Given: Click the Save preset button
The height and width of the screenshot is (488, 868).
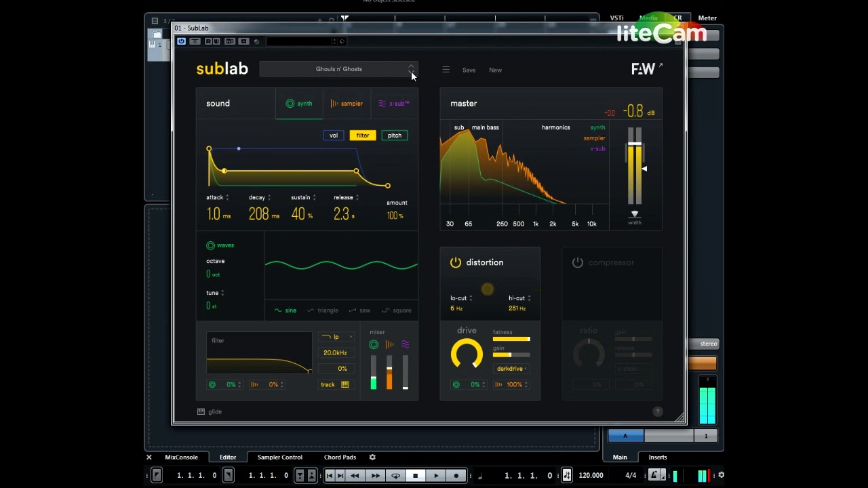Looking at the screenshot, I should [x=469, y=70].
